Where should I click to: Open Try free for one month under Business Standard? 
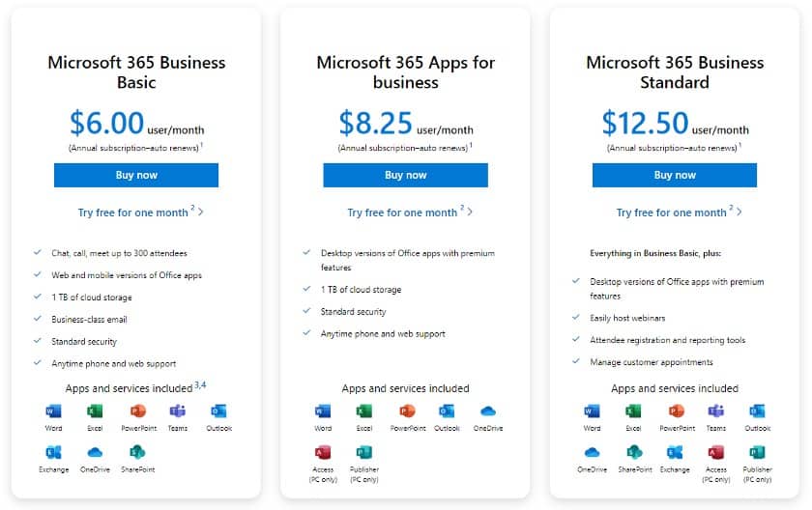point(671,212)
